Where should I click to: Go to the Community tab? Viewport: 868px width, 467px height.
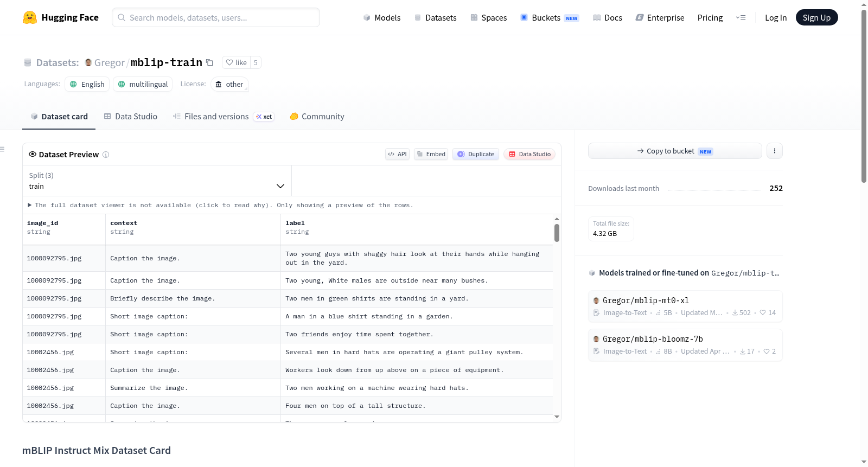(317, 117)
